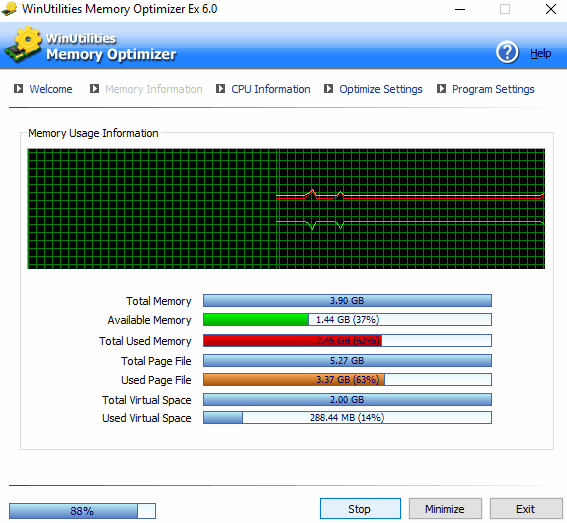
Task: Click the arrow icon beside Optimize Settings
Action: coord(328,89)
